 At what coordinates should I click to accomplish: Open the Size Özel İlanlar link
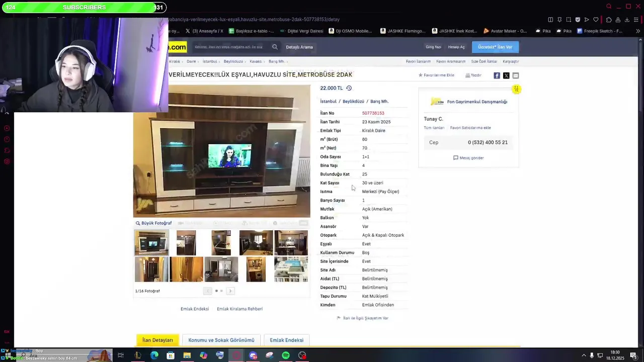pyautogui.click(x=484, y=61)
